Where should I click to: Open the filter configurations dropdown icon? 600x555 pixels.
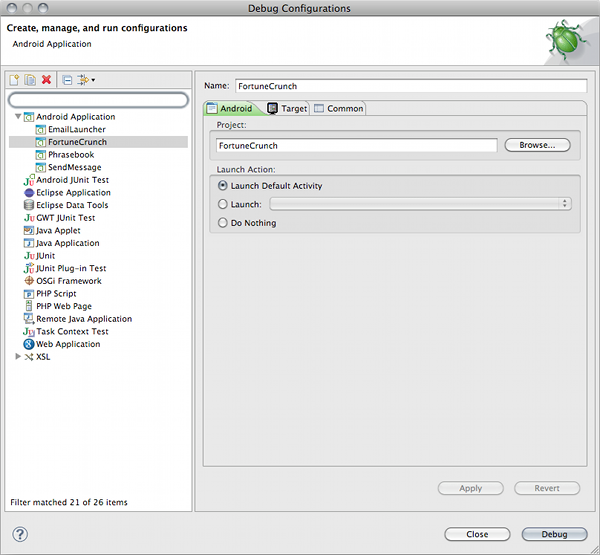(x=86, y=80)
